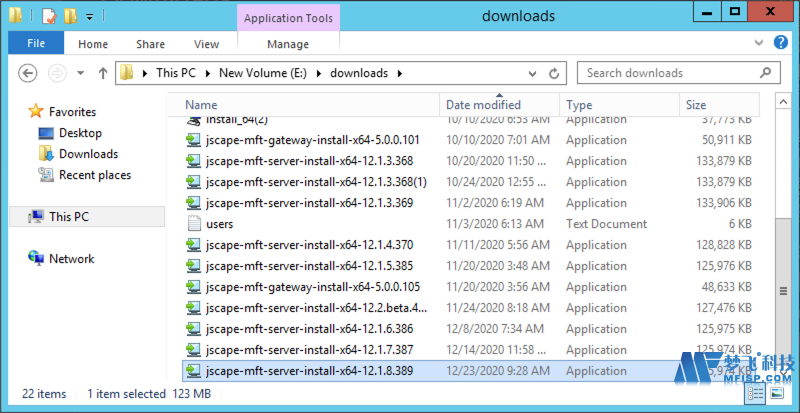
Task: Click the vertical scrollbar thumb
Action: pos(783,292)
